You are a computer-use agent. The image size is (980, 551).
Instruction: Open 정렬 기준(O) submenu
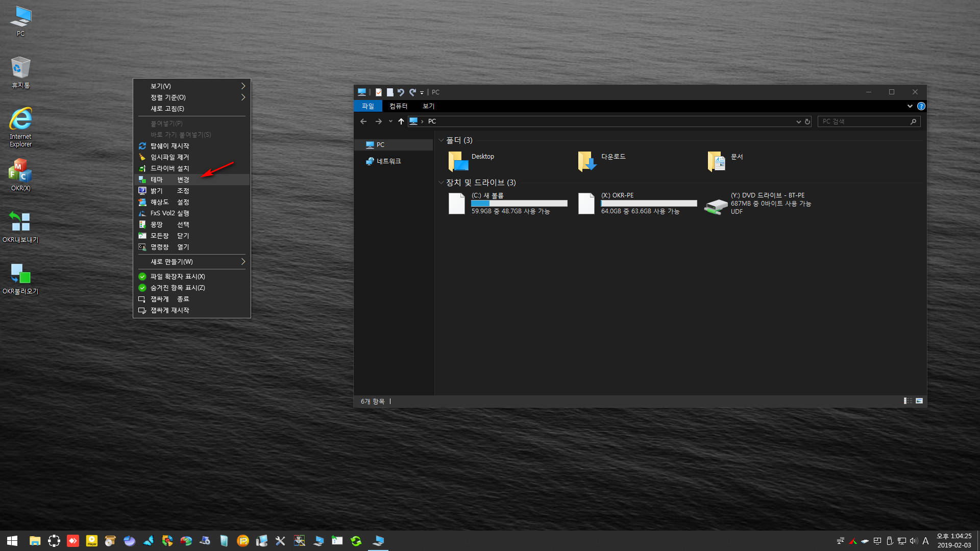pos(192,97)
